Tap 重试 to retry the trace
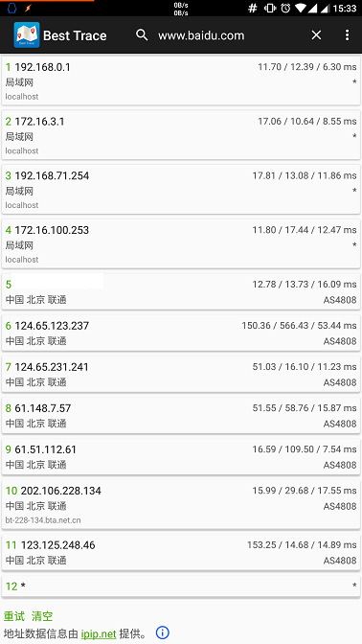The image size is (362, 644). [14, 616]
